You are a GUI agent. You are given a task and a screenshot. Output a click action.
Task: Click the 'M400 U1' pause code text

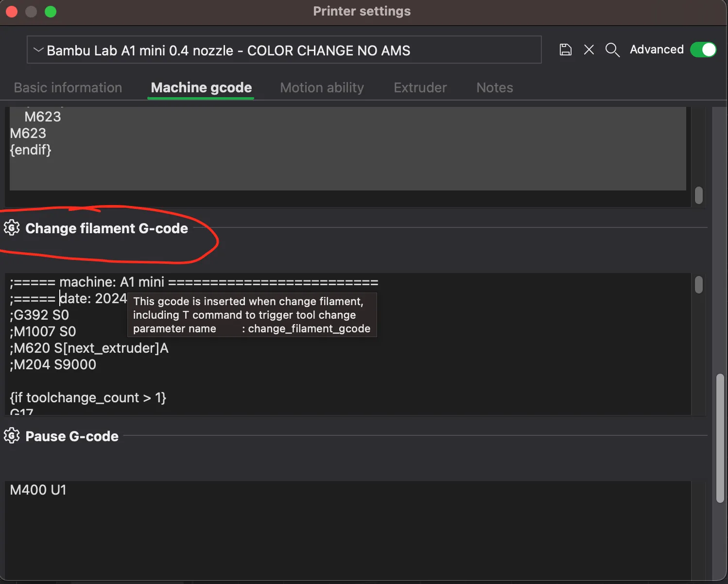[x=38, y=490]
